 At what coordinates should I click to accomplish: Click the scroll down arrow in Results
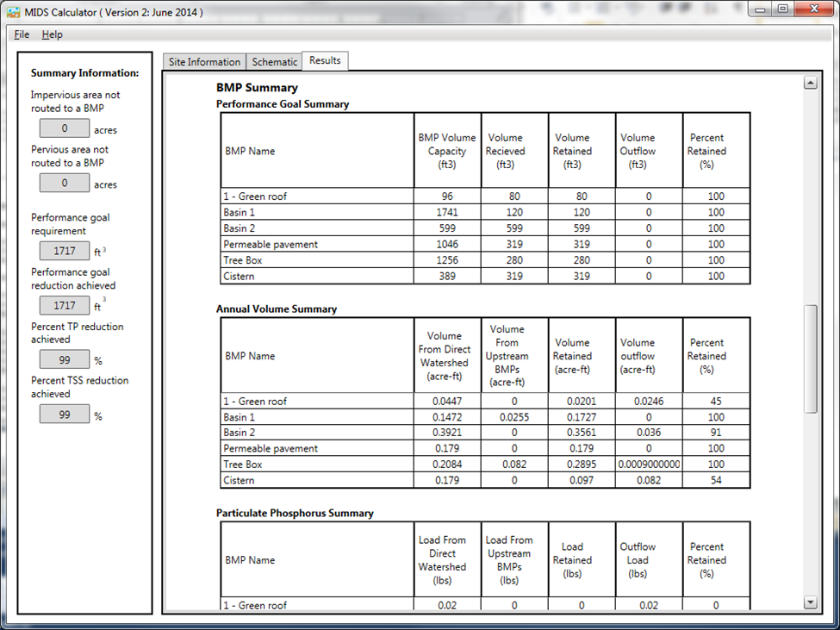click(x=810, y=602)
